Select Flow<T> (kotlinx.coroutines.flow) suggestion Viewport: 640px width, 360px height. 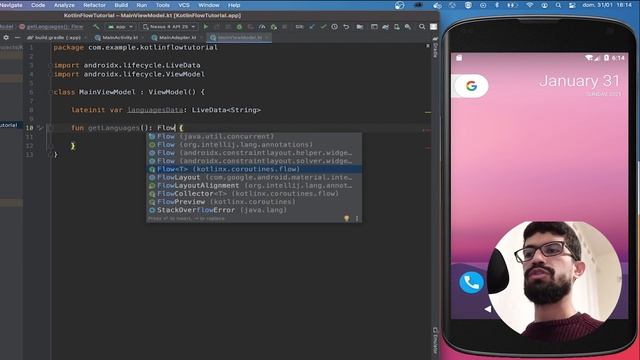(254, 169)
